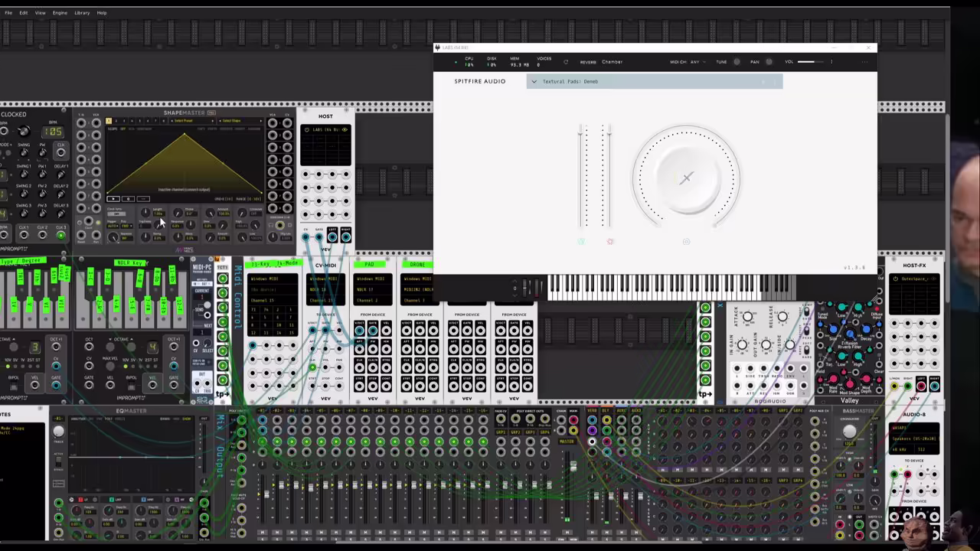The width and height of the screenshot is (980, 551).
Task: Click the PAD module V/OCT jack
Action: pos(360,331)
